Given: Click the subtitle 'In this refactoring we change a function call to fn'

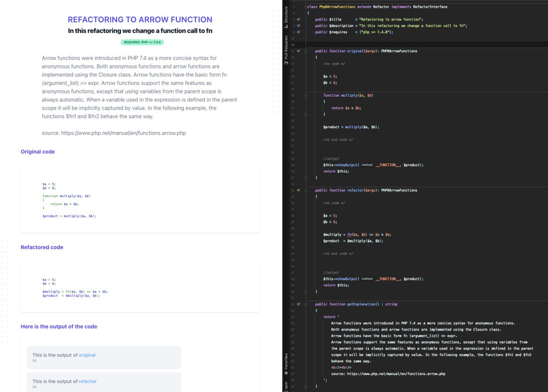Looking at the screenshot, I should pyautogui.click(x=140, y=31).
